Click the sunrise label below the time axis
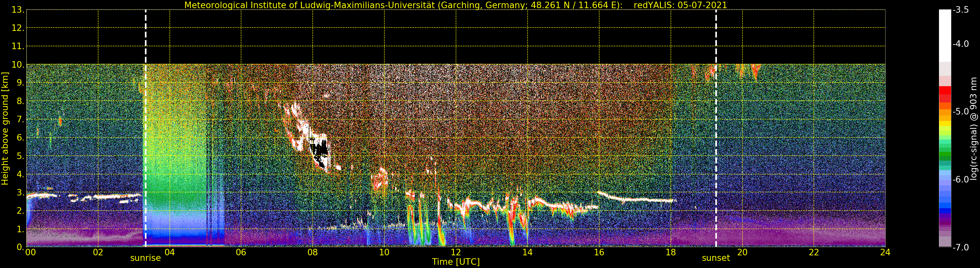Screen dimensions: 980x268 pyautogui.click(x=145, y=258)
